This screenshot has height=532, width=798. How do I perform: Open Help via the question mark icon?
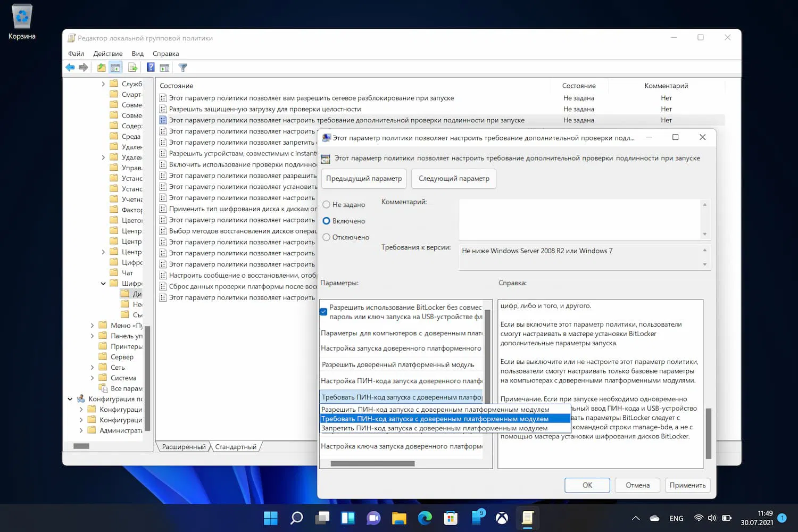point(151,68)
